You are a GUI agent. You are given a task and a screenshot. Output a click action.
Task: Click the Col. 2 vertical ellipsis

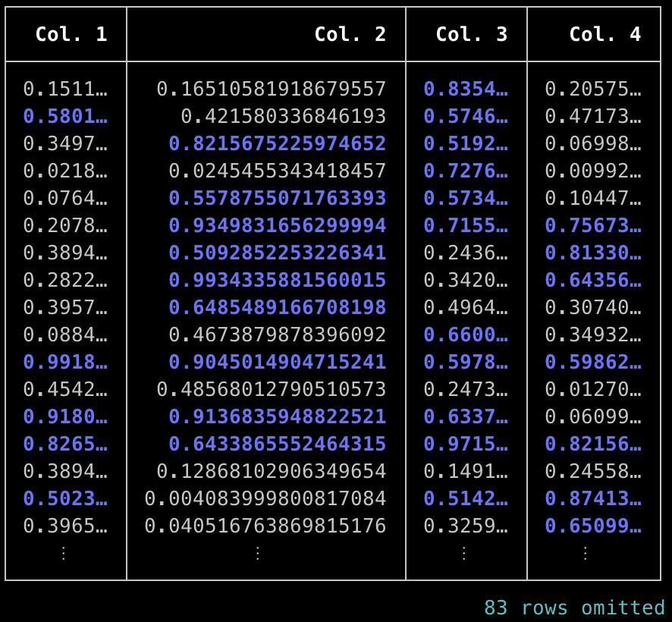(258, 554)
